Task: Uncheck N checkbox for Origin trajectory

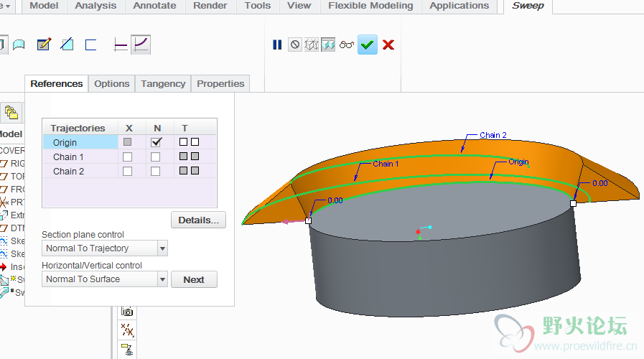Action: [156, 142]
